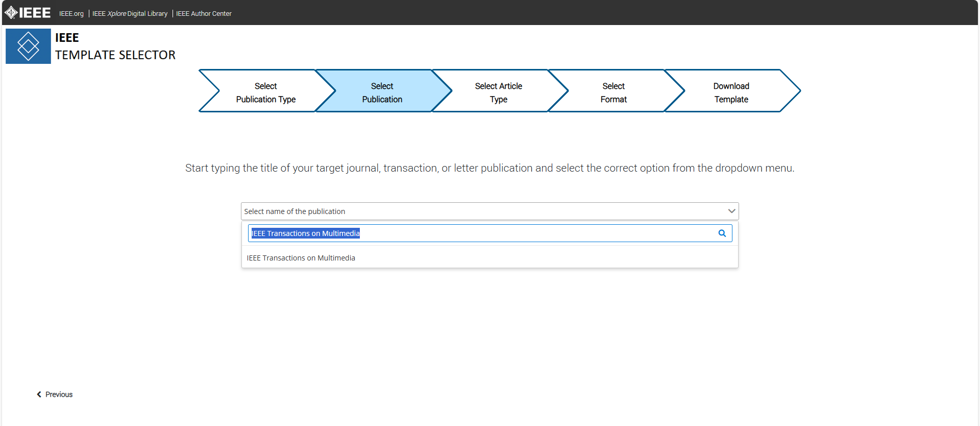This screenshot has height=426, width=980.
Task: Open IEEE Xplore Digital Library link
Action: [130, 14]
